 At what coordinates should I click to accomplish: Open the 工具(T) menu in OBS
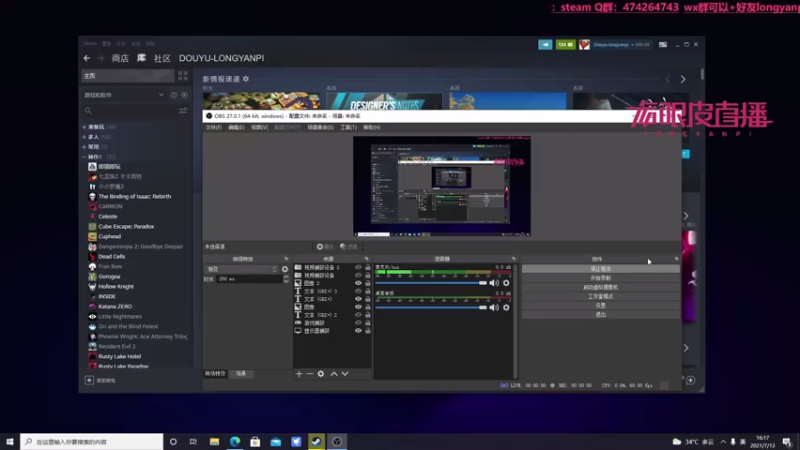pos(348,128)
